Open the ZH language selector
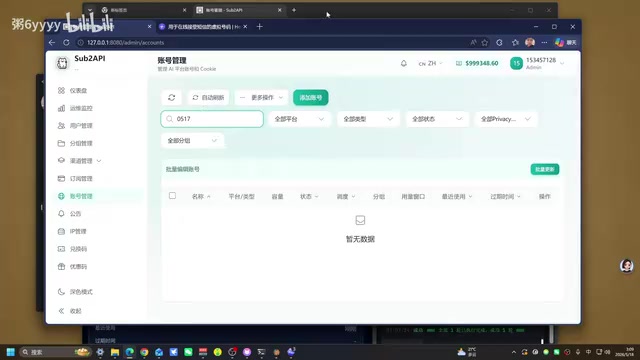This screenshot has height=360, width=640. [x=430, y=63]
